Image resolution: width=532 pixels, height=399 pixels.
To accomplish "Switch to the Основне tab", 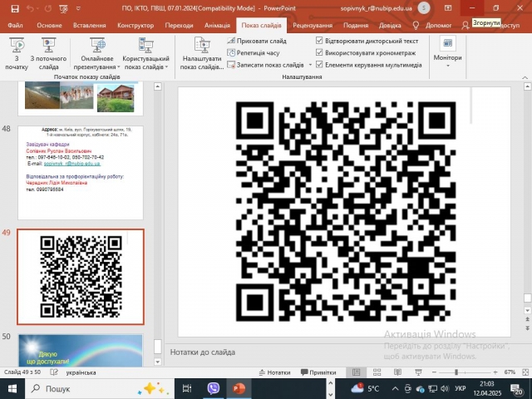I will tap(50, 26).
